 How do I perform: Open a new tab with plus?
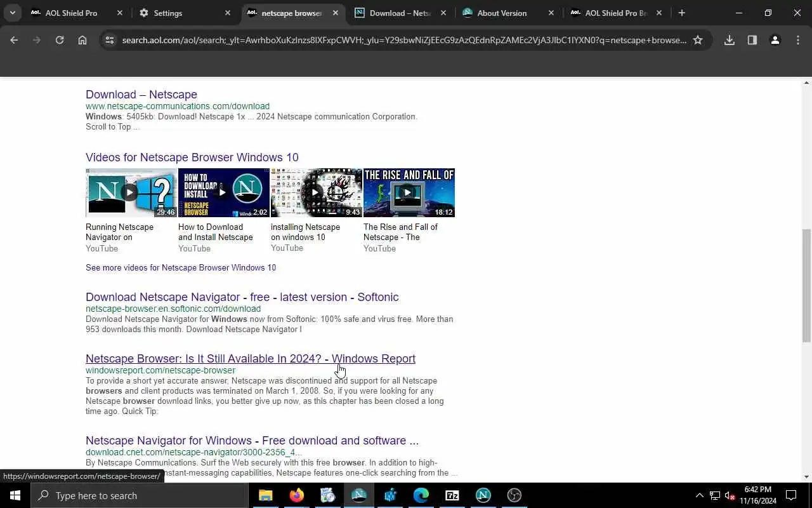click(x=682, y=13)
